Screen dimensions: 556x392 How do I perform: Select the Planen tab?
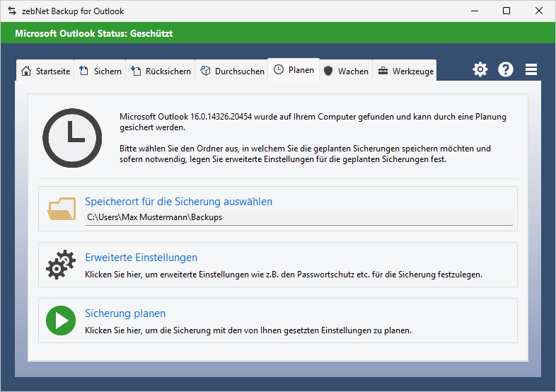tap(294, 70)
